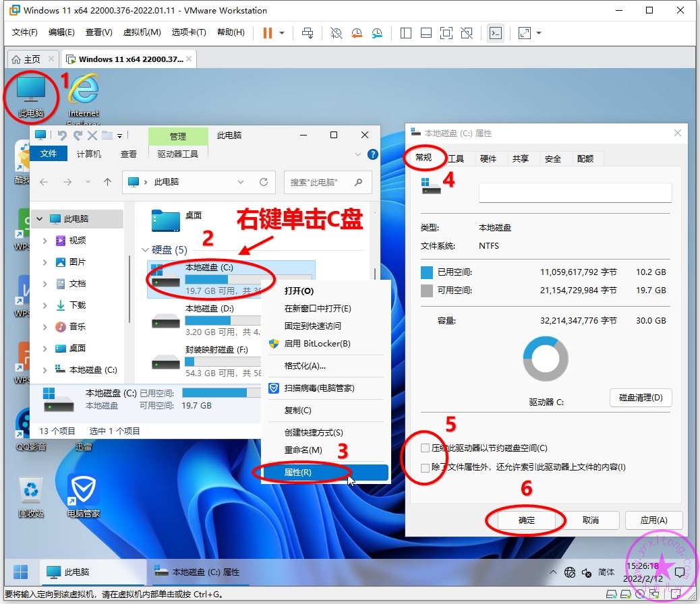Viewport: 700px width, 604px height.
Task: Enter full screen mode icon
Action: (x=446, y=32)
